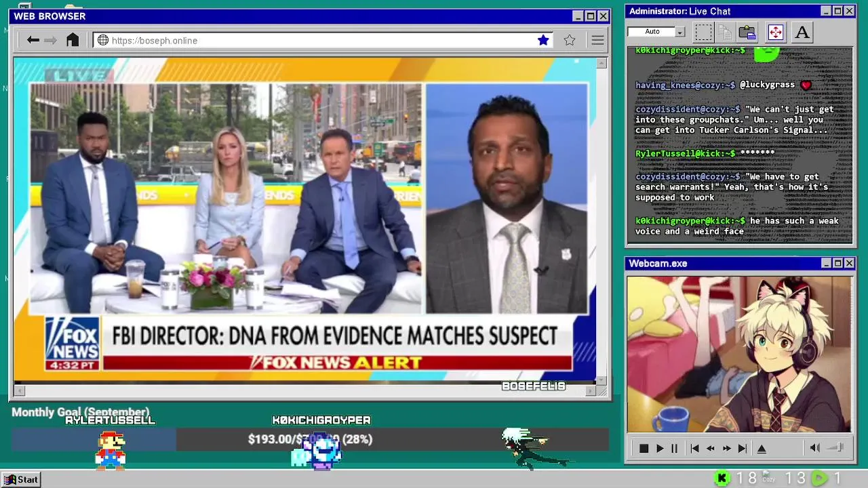Close the Web Browser window
The width and height of the screenshot is (868, 488).
(603, 16)
